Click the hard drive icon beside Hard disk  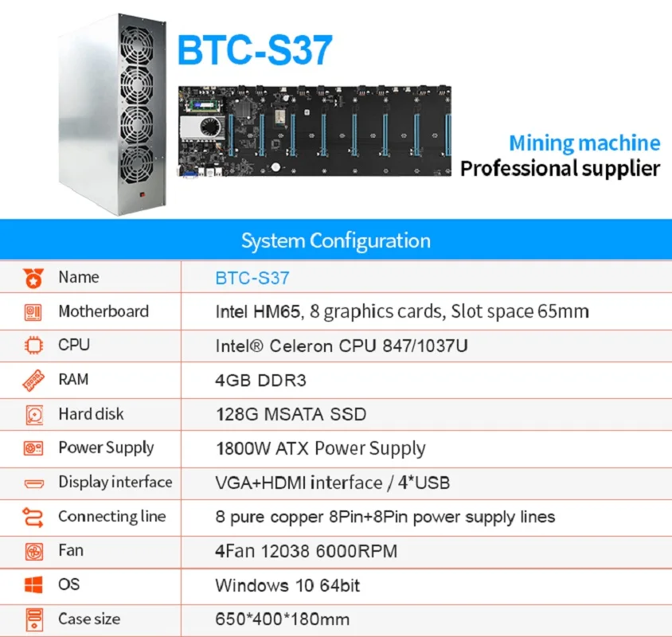tap(34, 415)
